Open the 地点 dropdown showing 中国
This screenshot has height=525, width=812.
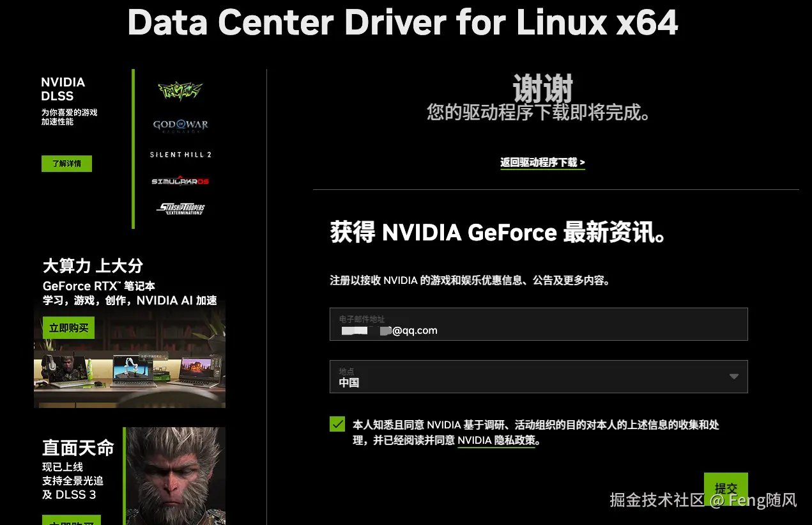coord(539,377)
